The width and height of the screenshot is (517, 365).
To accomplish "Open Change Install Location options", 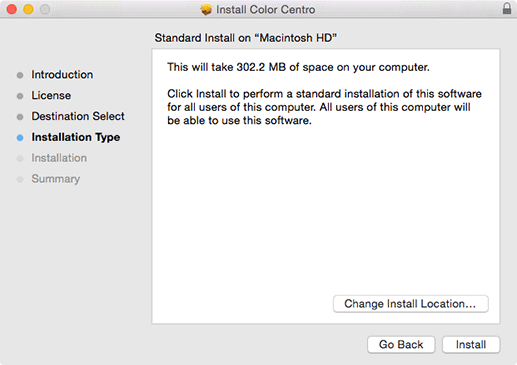I will coord(411,304).
